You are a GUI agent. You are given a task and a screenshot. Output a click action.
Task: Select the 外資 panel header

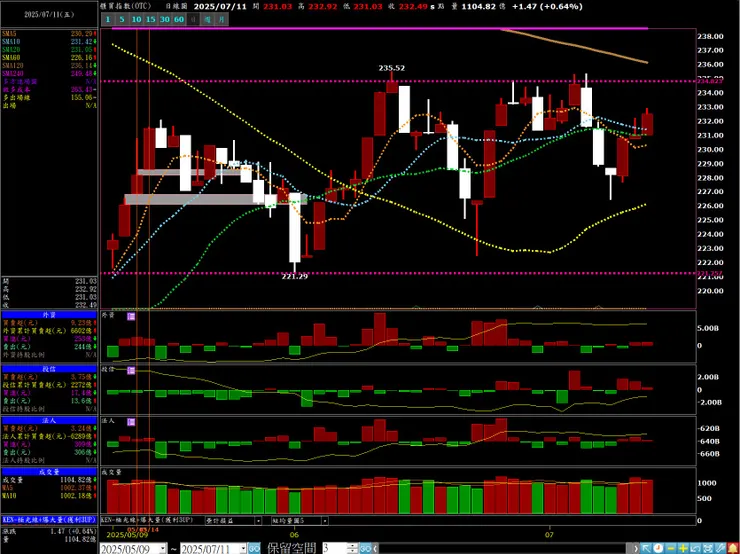tap(49, 315)
